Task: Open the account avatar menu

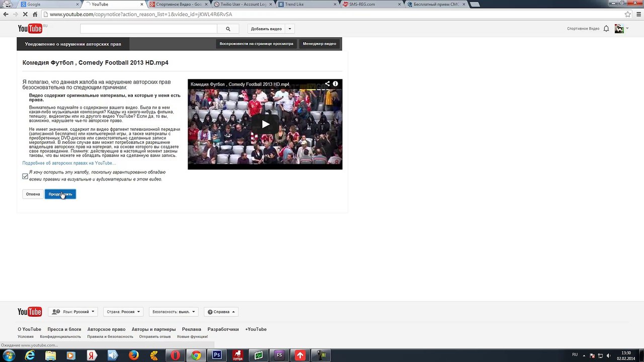Action: pyautogui.click(x=619, y=29)
